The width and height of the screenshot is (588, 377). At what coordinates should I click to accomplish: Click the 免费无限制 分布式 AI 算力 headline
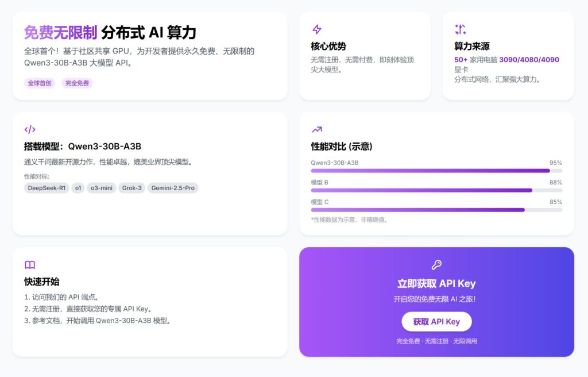click(110, 33)
